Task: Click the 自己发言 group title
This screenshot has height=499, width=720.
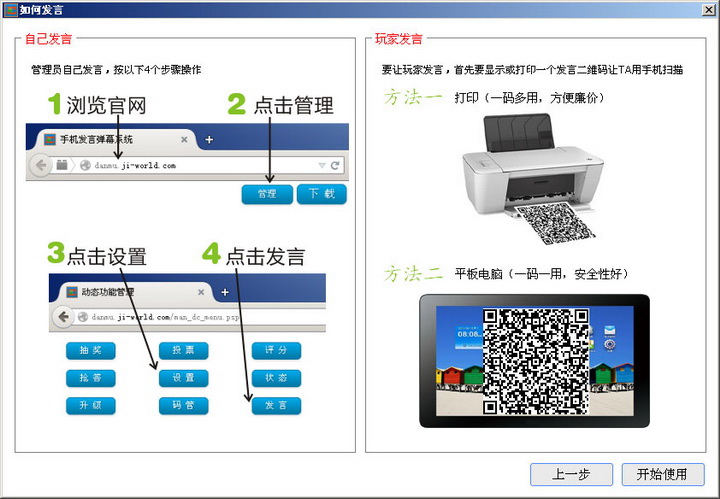Action: pyautogui.click(x=48, y=39)
